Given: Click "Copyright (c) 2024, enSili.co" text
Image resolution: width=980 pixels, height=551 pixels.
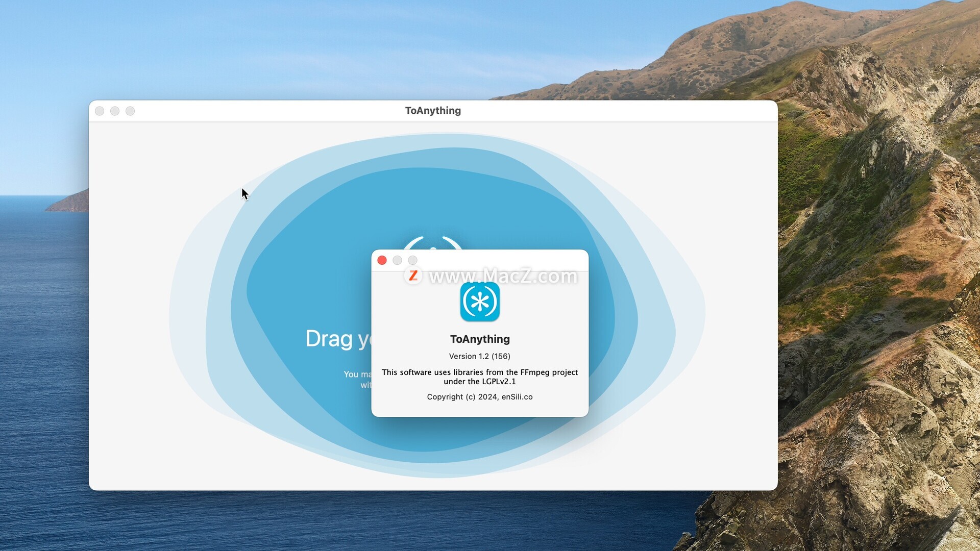Looking at the screenshot, I should [x=480, y=397].
